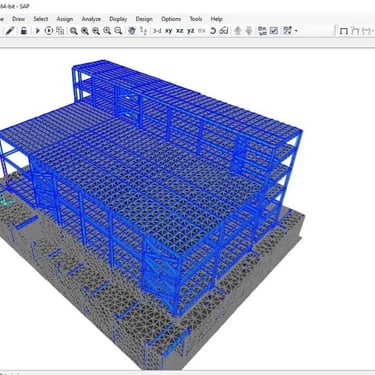The width and height of the screenshot is (375, 375).
Task: Expand the dropdown arrow beside display icon
Action: coord(296,31)
